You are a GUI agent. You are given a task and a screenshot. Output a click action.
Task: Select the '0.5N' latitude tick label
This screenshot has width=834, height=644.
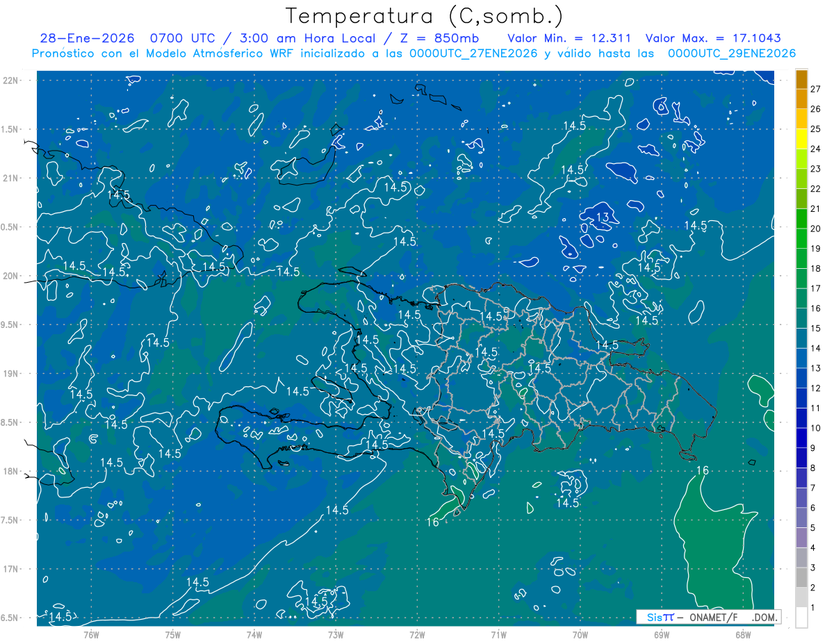[10, 227]
